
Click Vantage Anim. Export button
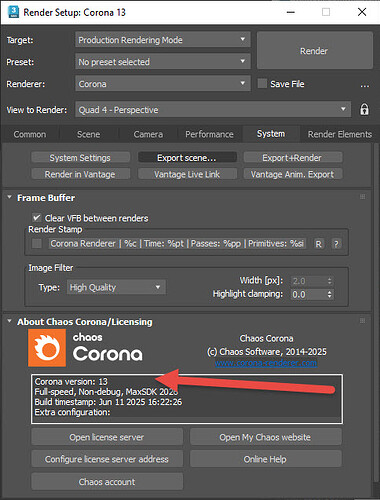click(293, 174)
